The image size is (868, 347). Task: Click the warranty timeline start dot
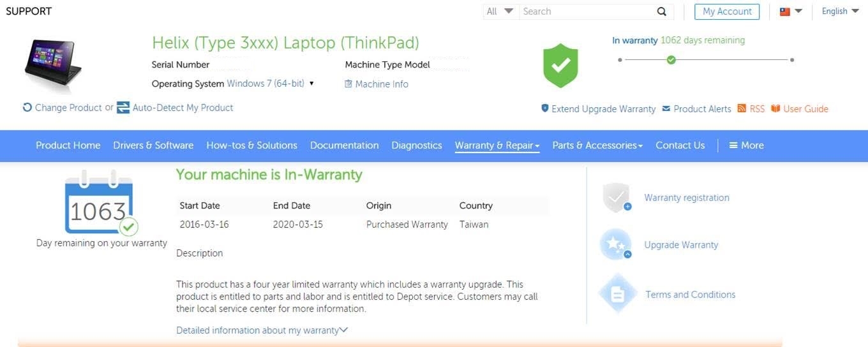[x=620, y=60]
